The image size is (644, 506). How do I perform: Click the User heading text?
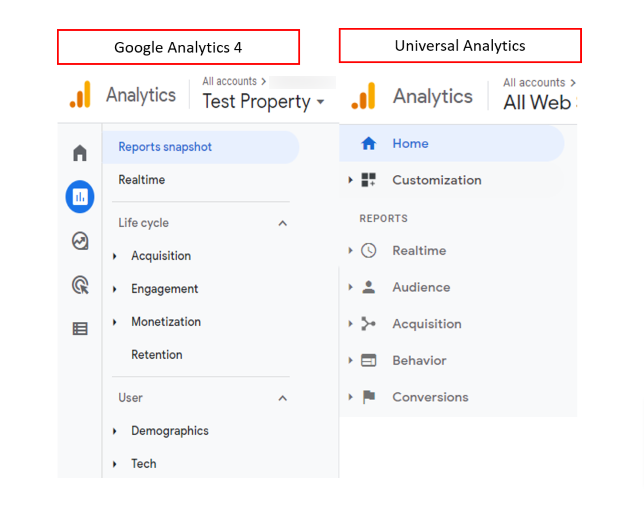click(x=131, y=398)
